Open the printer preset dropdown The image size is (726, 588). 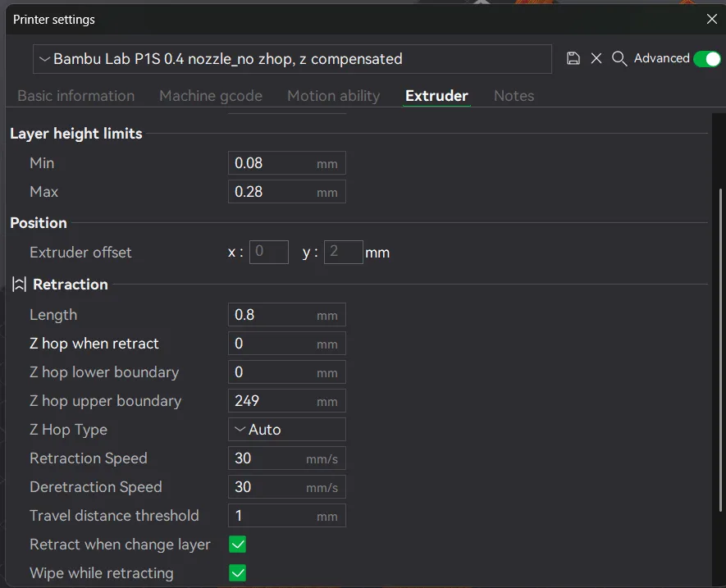(292, 59)
